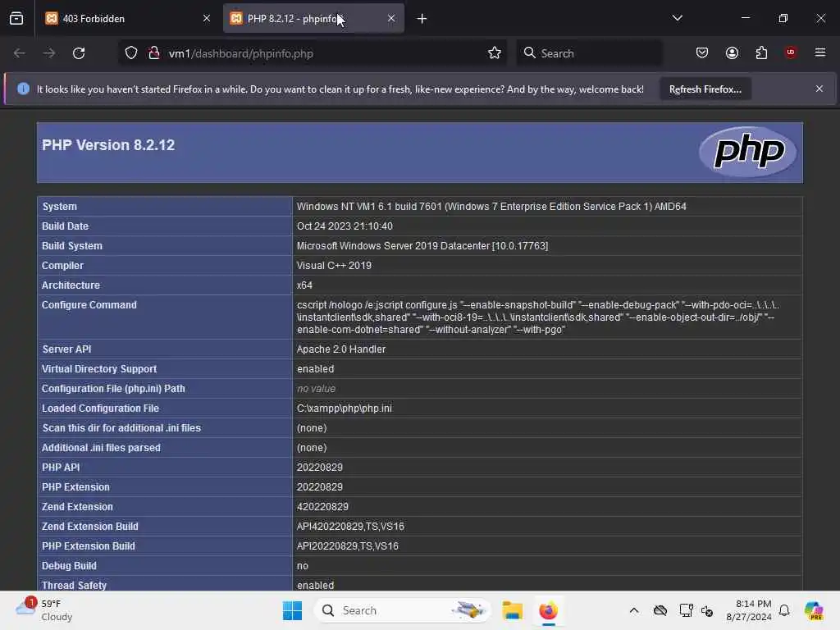Open File Explorer from taskbar
Viewport: 840px width, 630px height.
pos(512,610)
